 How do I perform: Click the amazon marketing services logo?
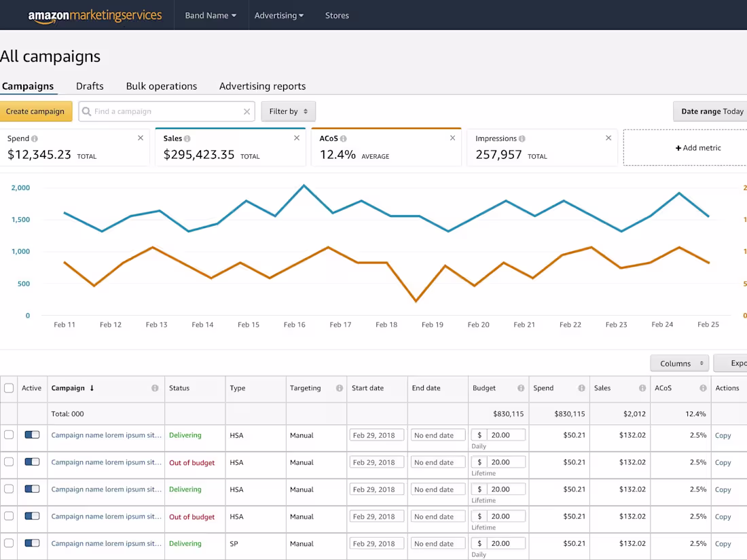95,15
